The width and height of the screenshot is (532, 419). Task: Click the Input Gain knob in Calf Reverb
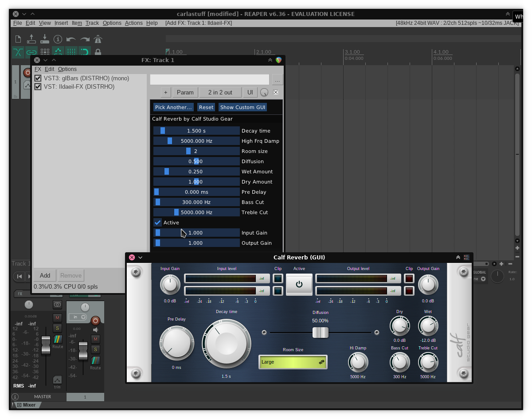tap(170, 285)
